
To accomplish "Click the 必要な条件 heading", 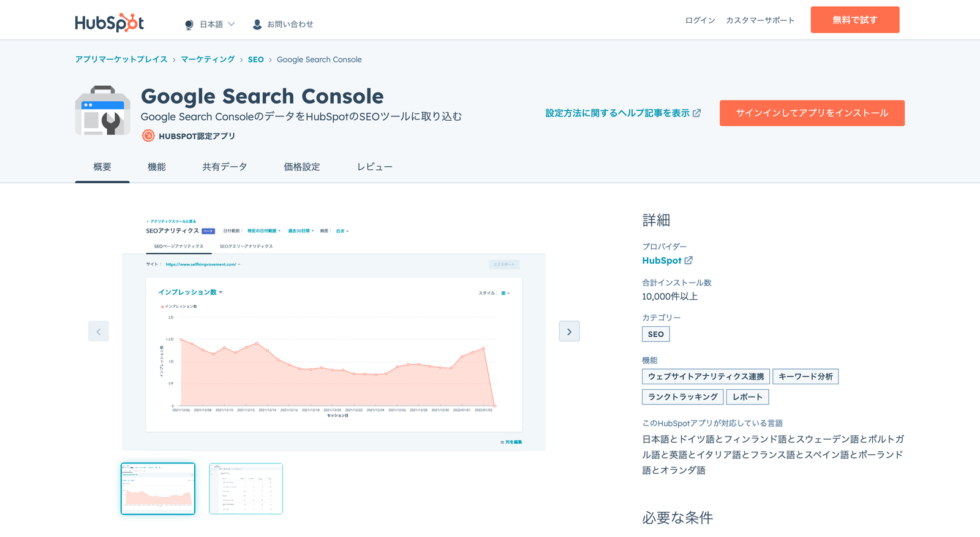I will tap(677, 518).
